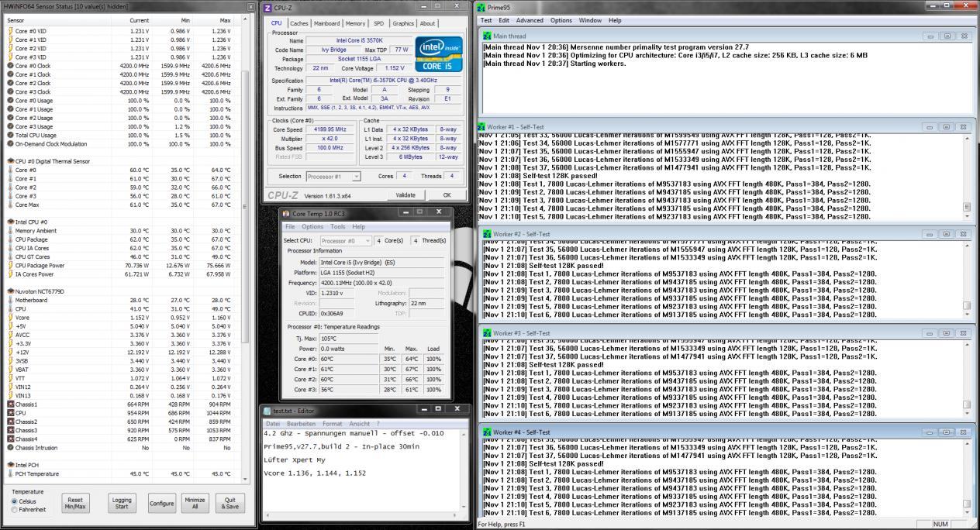Click the Main thread window icon in Prime95

tap(487, 36)
